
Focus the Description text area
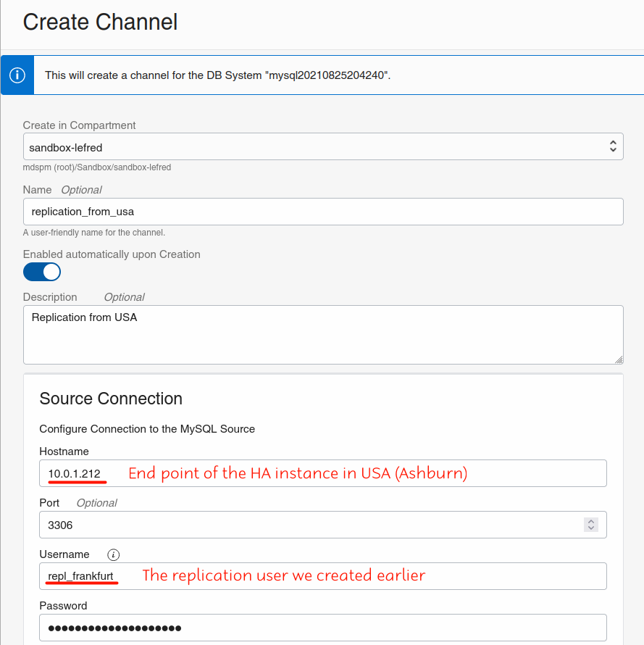click(x=323, y=334)
